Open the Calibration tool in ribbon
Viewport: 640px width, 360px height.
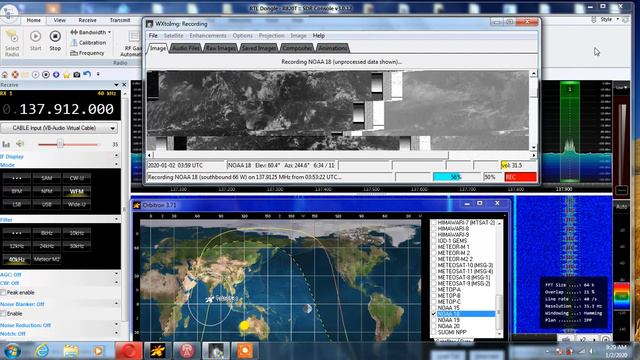click(88, 42)
